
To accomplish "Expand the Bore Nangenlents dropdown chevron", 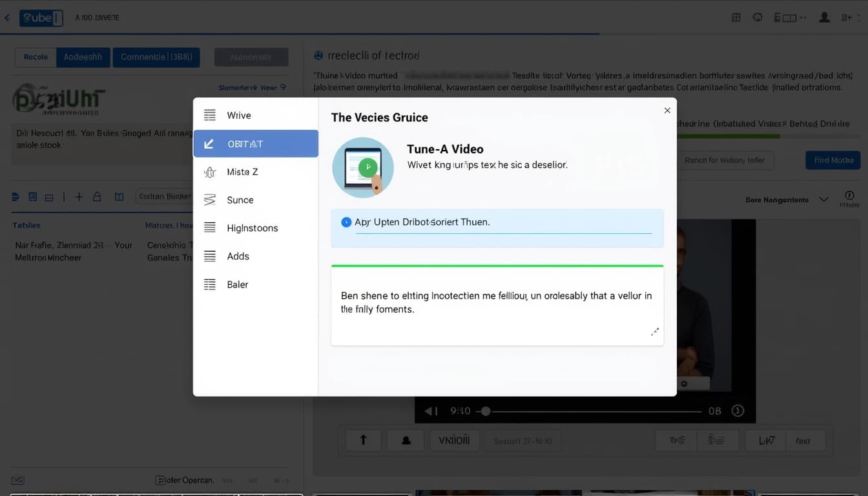I will pyautogui.click(x=823, y=200).
